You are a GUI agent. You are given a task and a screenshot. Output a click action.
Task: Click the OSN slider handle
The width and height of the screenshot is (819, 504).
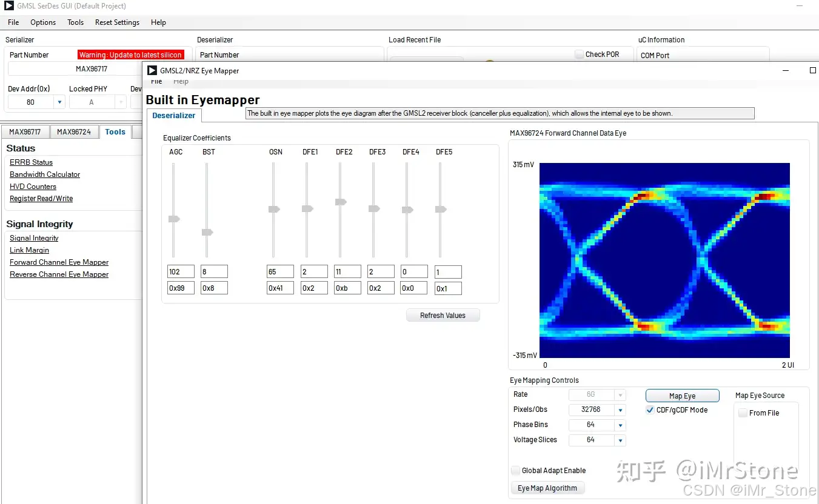pyautogui.click(x=274, y=209)
